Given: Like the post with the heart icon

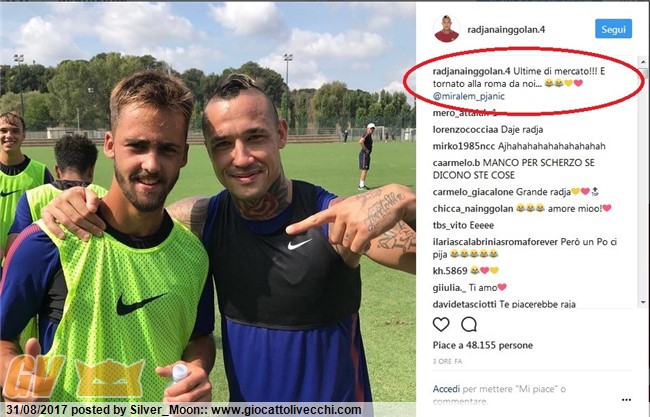Looking at the screenshot, I should pyautogui.click(x=441, y=325).
